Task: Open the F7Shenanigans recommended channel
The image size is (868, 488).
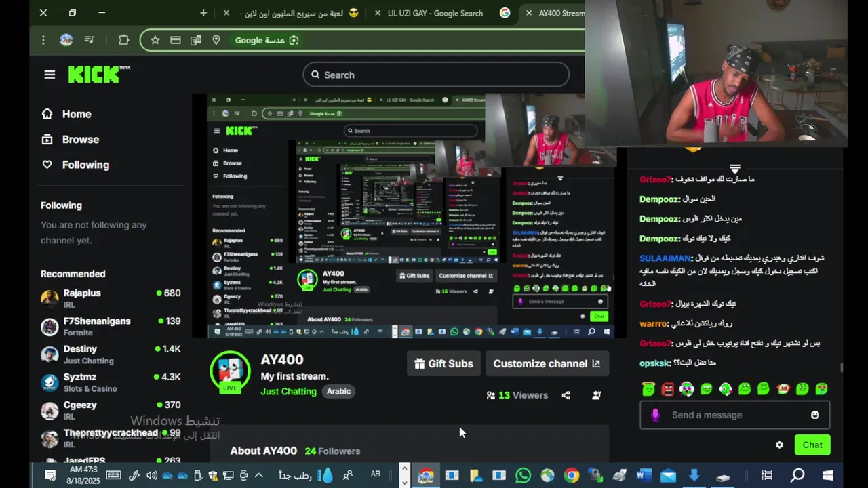Action: pos(111,326)
